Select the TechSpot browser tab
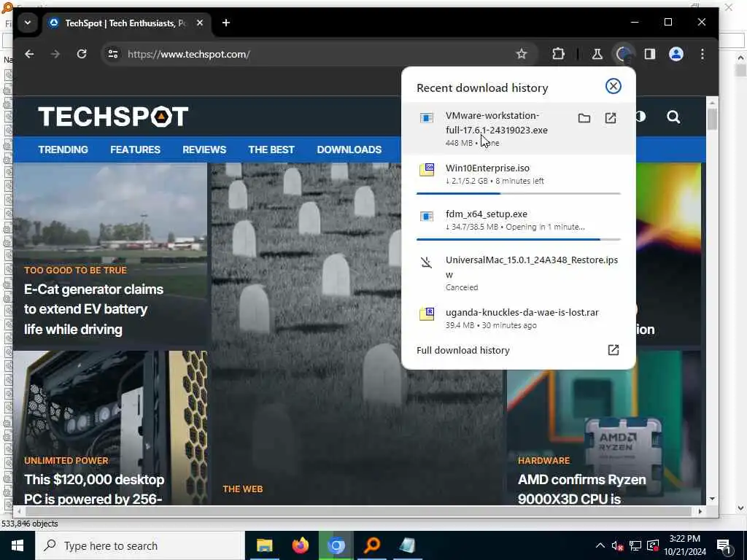Screen dimensions: 747x560 [127, 23]
